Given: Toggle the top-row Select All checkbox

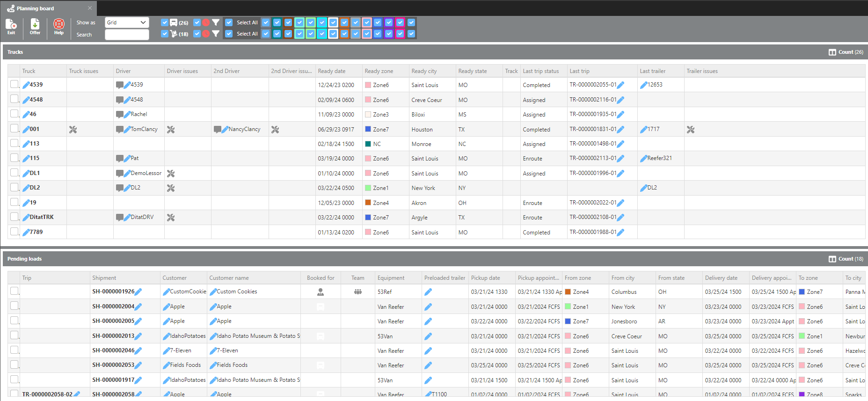Looking at the screenshot, I should pos(229,22).
